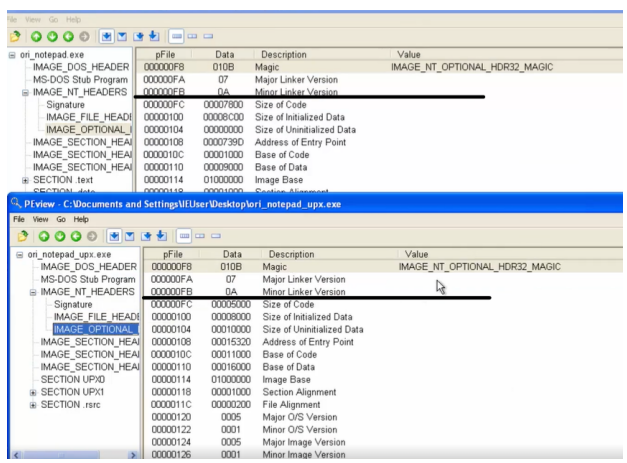The width and height of the screenshot is (627, 463).
Task: Select the Major O/S Version row
Action: tap(383, 417)
